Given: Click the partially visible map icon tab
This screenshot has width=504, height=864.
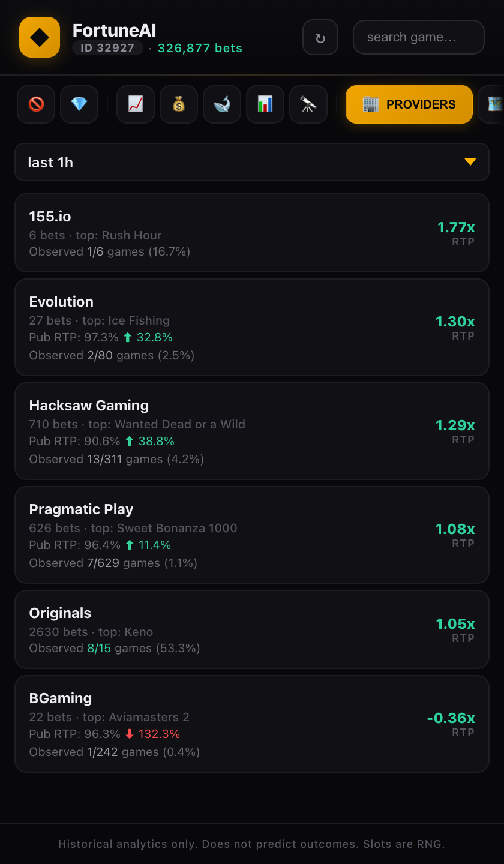Looking at the screenshot, I should coord(493,104).
